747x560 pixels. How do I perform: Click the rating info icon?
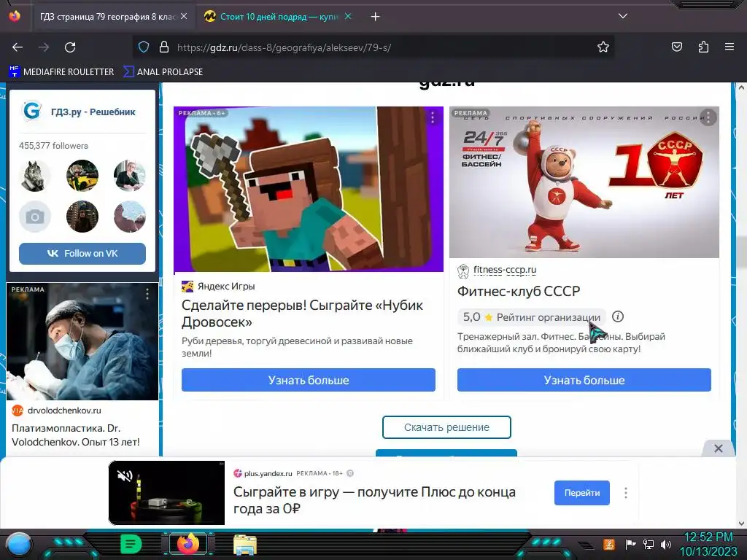(x=617, y=316)
